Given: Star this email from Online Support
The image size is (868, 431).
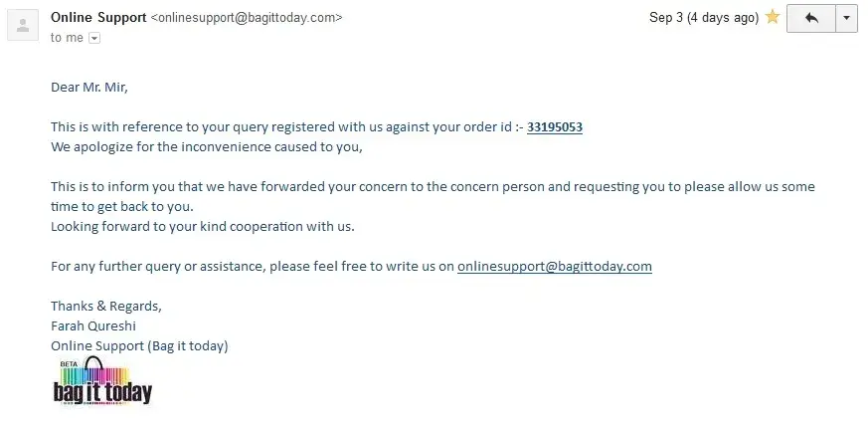Looking at the screenshot, I should [773, 18].
